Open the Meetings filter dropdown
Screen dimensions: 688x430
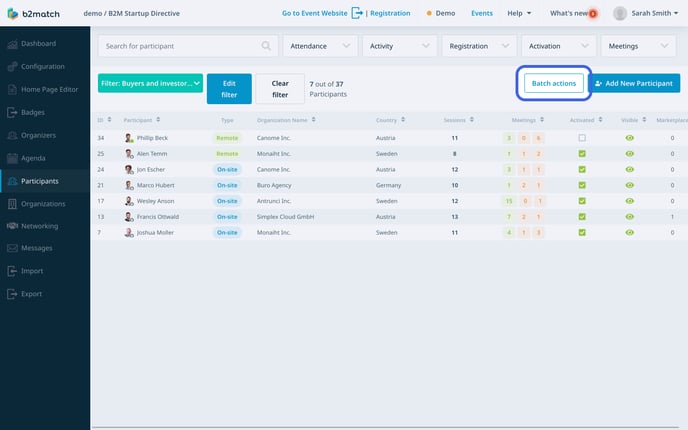point(638,46)
